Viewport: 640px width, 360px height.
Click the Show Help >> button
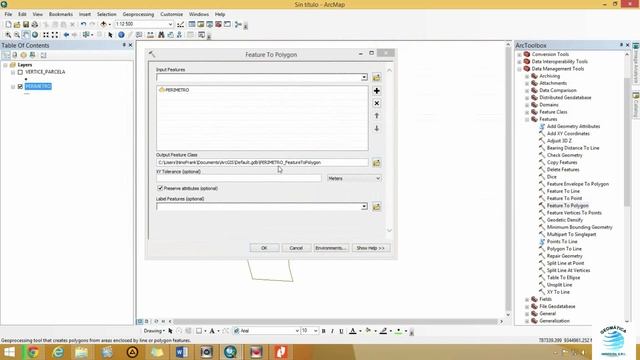coord(371,248)
